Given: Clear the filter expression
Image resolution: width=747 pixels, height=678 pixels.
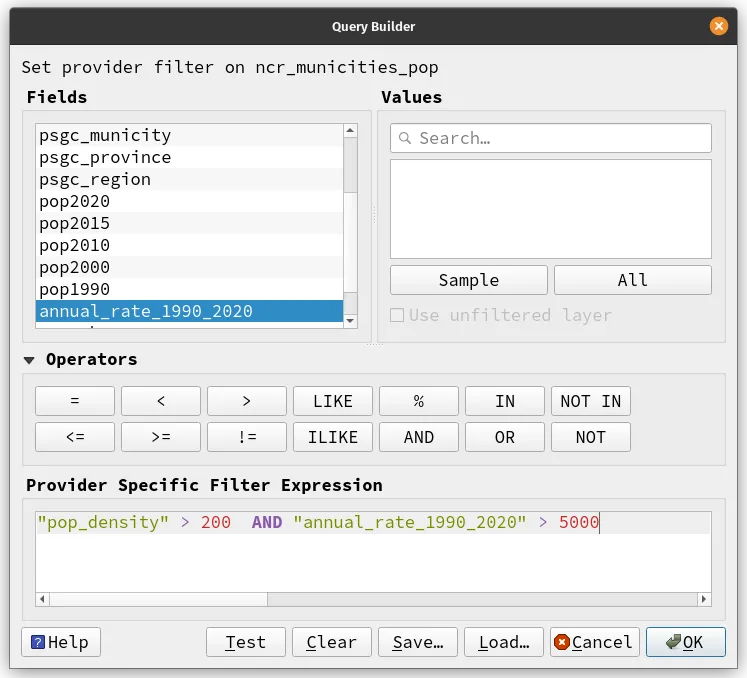Looking at the screenshot, I should point(332,642).
